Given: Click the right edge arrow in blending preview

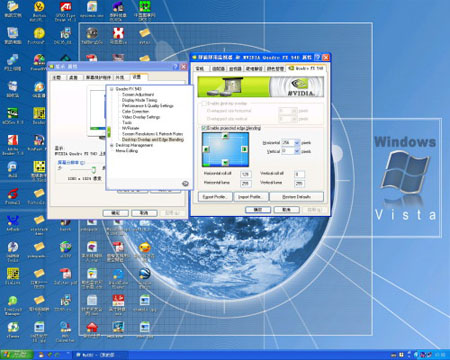Looking at the screenshot, I should 244,149.
